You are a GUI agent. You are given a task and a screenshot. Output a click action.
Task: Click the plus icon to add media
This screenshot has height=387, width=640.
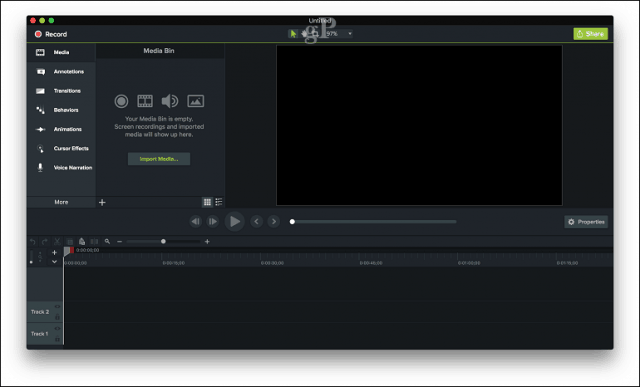pyautogui.click(x=102, y=202)
